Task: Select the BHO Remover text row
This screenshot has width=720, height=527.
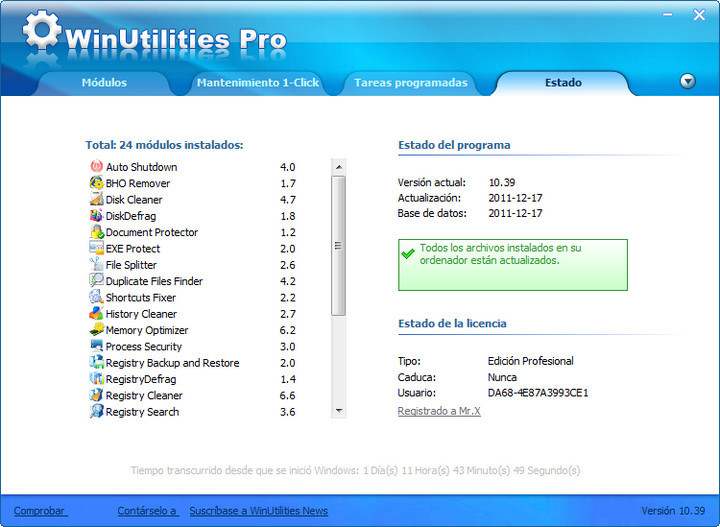Action: pos(138,183)
